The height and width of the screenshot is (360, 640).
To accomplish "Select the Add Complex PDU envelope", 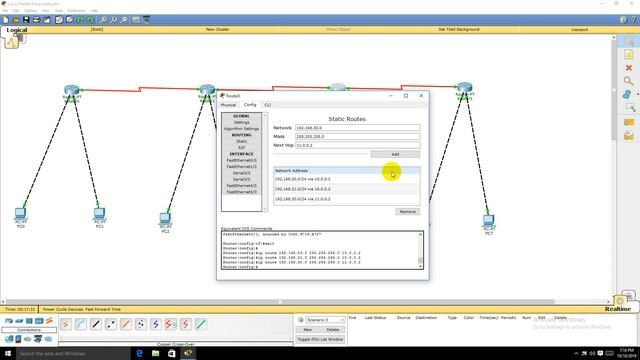I will click(x=629, y=136).
